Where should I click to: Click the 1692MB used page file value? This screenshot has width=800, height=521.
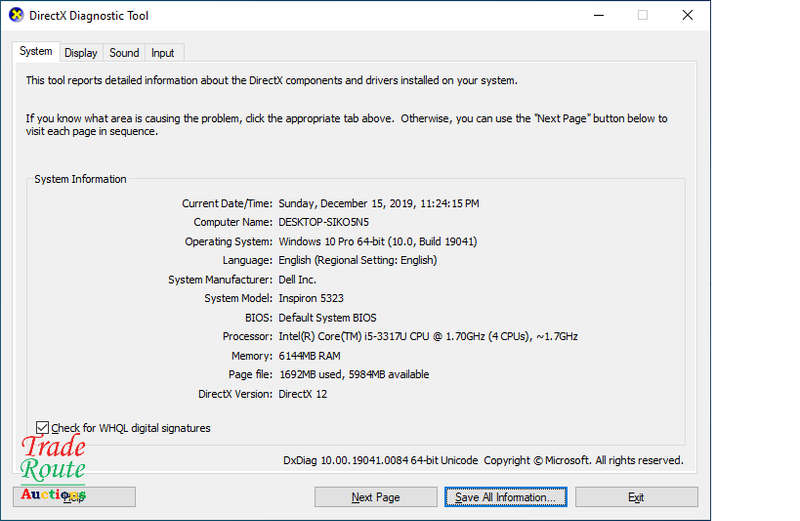354,375
